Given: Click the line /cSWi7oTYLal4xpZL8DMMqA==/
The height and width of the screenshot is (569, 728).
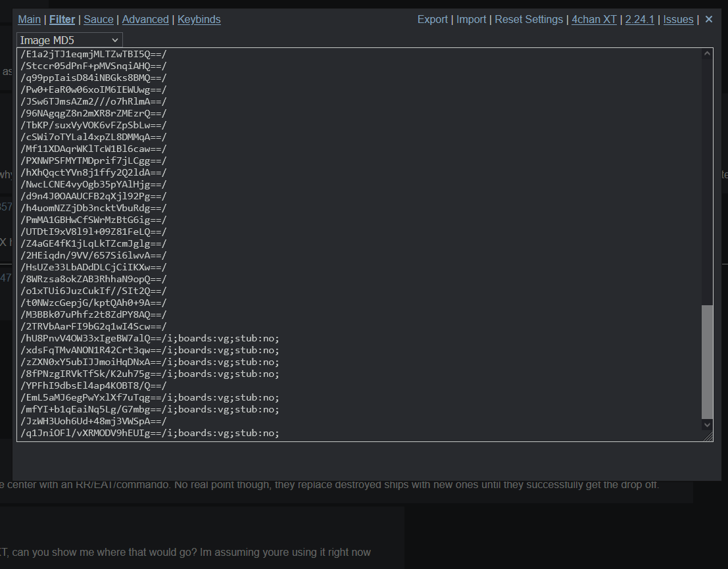Looking at the screenshot, I should (x=93, y=137).
